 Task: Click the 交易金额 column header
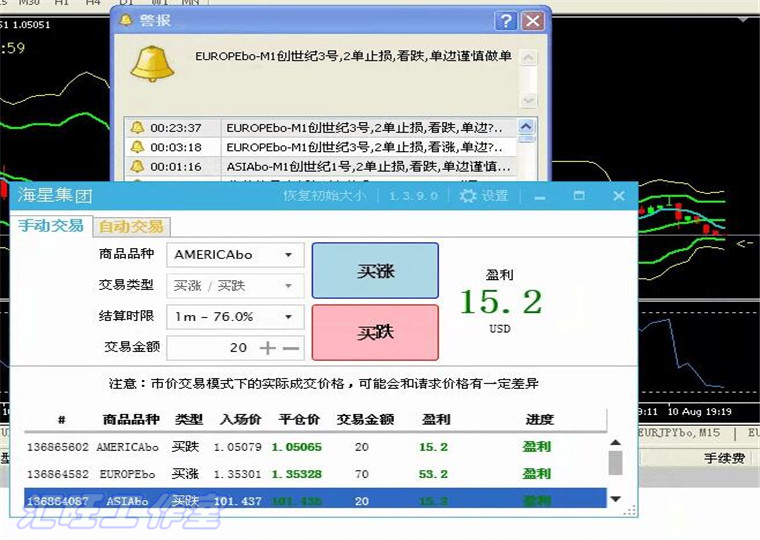pos(365,419)
